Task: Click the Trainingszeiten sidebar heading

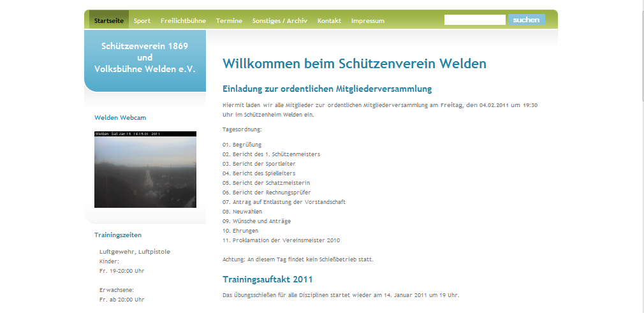Action: [x=118, y=235]
